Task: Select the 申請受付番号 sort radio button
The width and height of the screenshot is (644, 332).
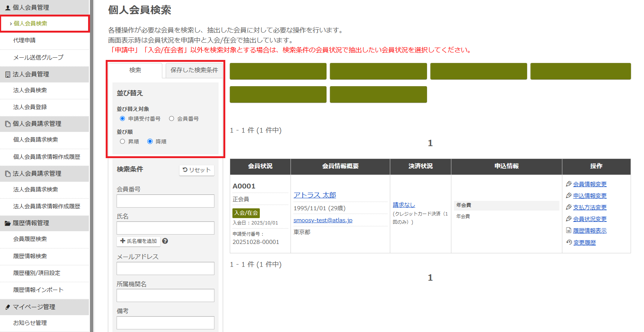Action: (123, 119)
